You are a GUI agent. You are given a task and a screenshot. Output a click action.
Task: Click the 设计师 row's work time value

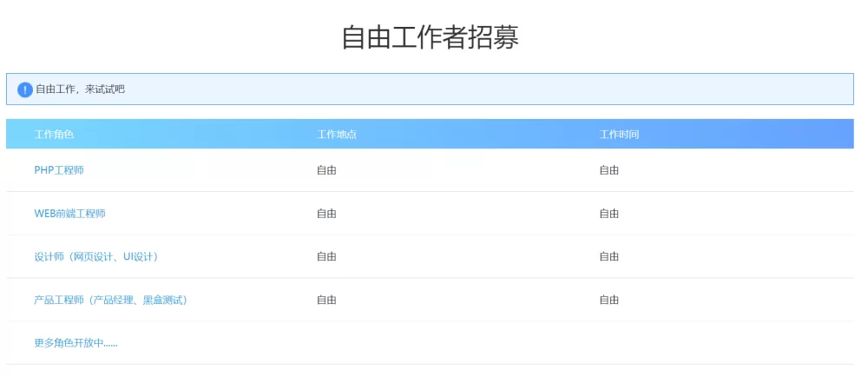(608, 257)
